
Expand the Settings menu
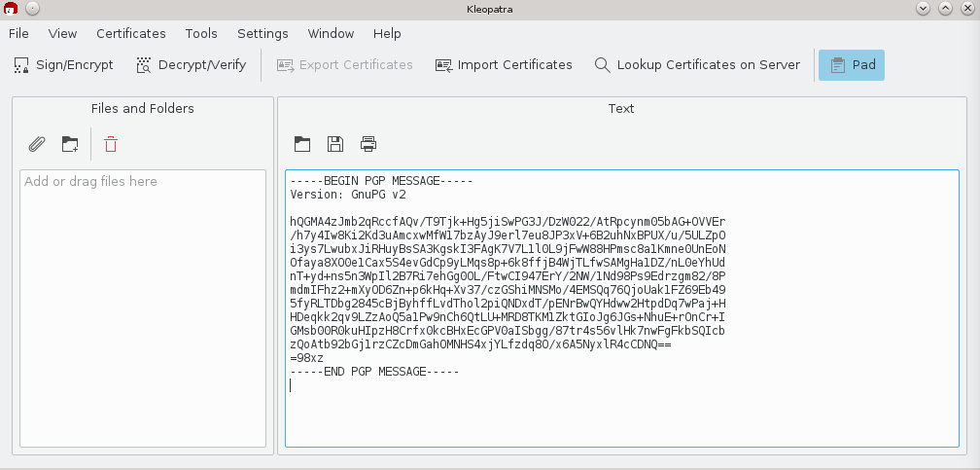[x=262, y=33]
